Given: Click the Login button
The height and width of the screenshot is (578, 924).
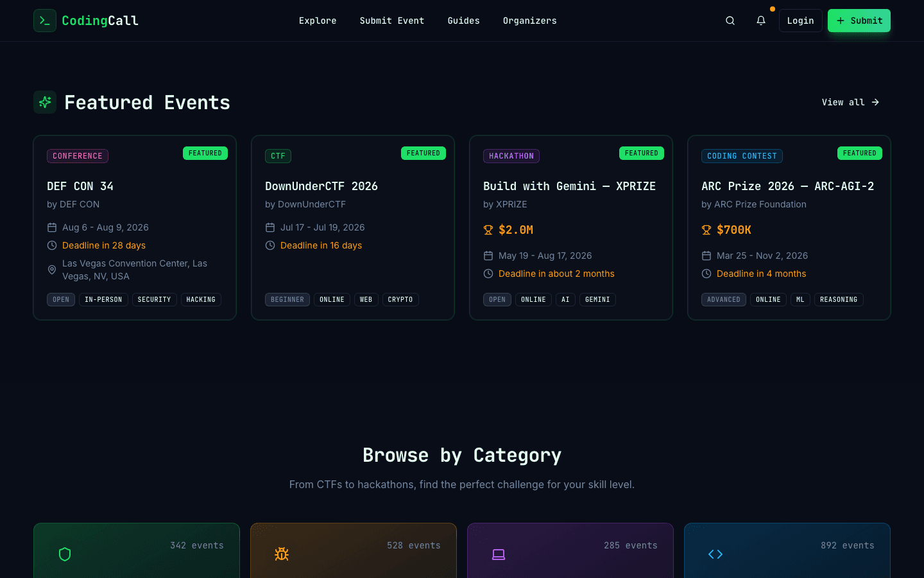Looking at the screenshot, I should pos(800,21).
